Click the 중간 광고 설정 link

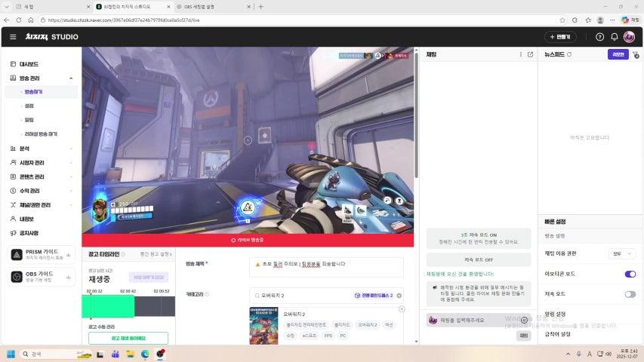[x=156, y=254]
